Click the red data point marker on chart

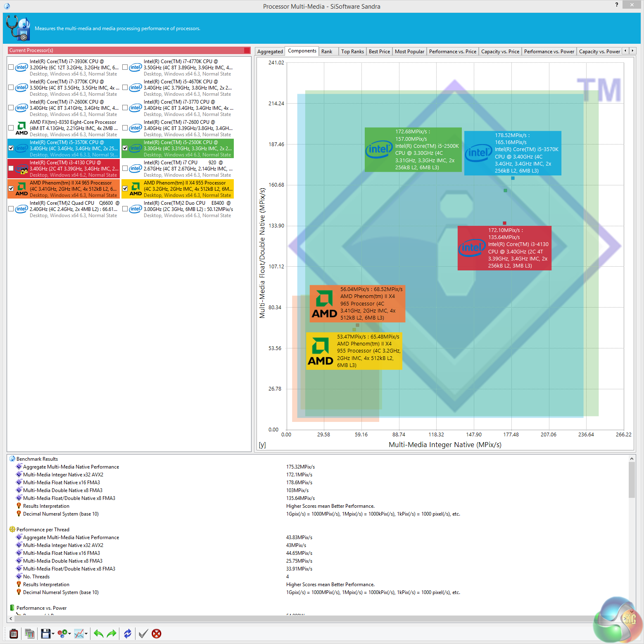pyautogui.click(x=504, y=223)
